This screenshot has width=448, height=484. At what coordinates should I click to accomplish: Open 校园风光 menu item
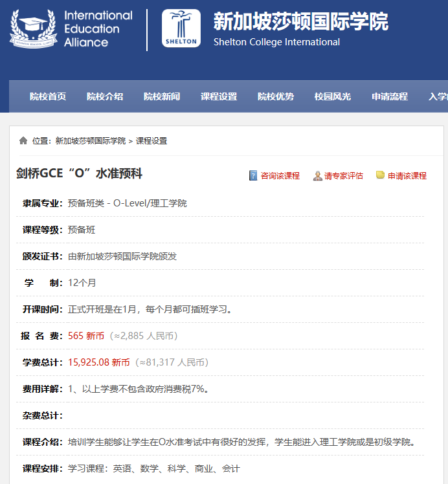pyautogui.click(x=333, y=96)
